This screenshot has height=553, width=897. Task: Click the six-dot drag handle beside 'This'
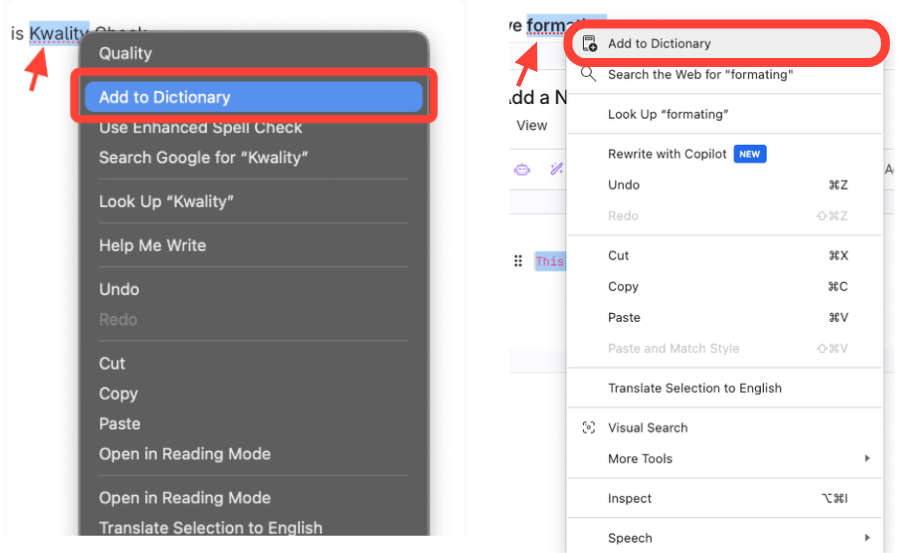tap(518, 261)
